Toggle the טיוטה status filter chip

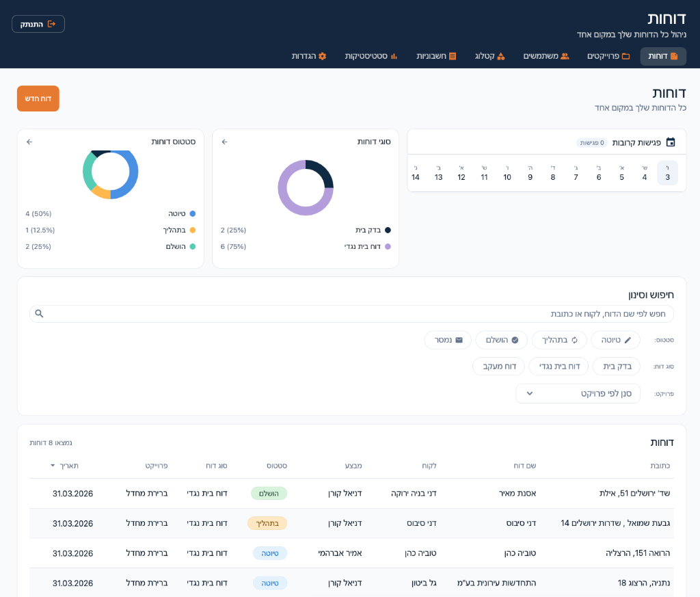615,341
